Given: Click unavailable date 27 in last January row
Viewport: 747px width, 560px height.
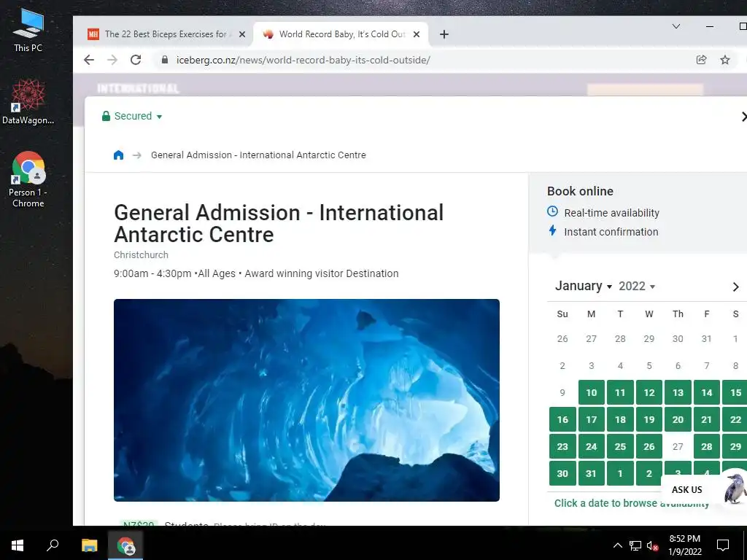Looking at the screenshot, I should coord(678,447).
